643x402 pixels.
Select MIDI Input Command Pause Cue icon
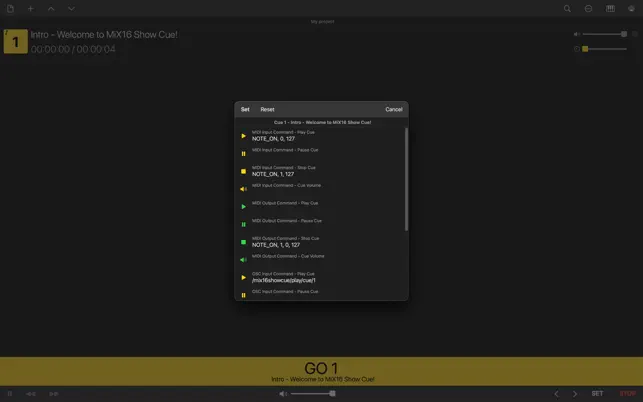point(243,153)
